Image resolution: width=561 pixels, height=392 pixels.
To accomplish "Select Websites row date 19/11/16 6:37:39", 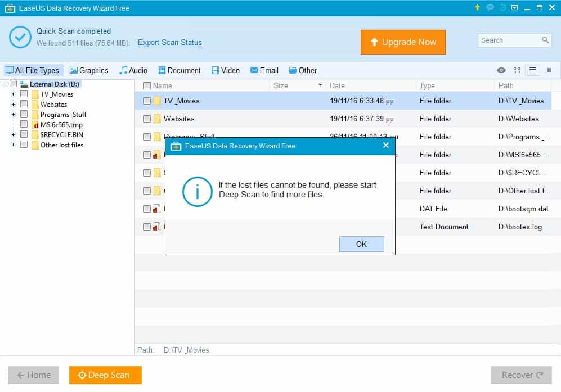I will [x=362, y=119].
